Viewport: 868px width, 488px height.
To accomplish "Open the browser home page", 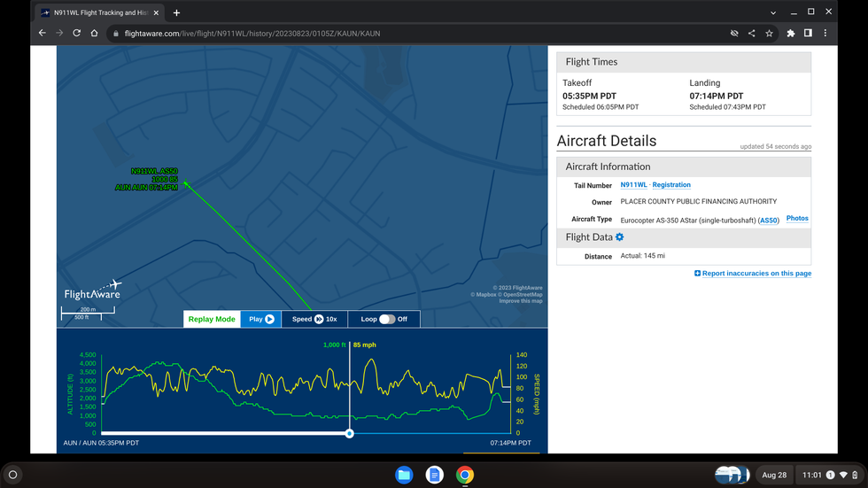I will click(x=94, y=33).
